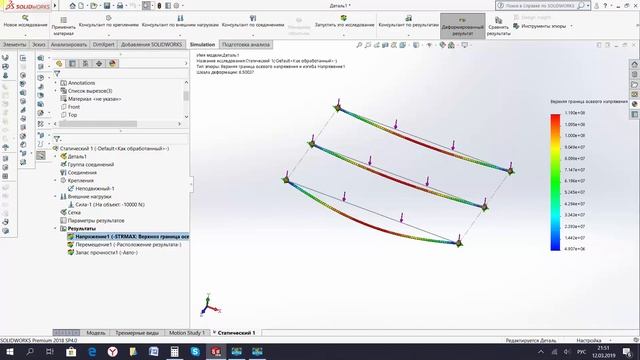Switch to Подготовка анализа tab
640x360 pixels.
pyautogui.click(x=246, y=44)
